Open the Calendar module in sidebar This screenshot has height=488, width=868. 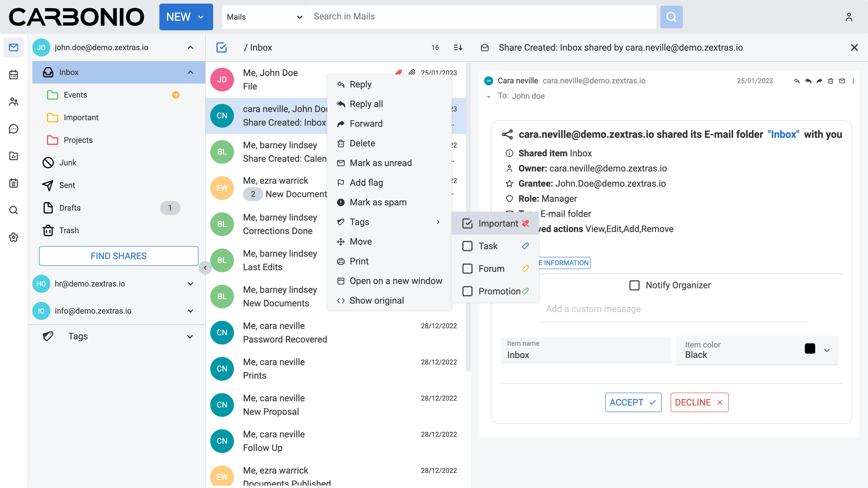point(14,74)
